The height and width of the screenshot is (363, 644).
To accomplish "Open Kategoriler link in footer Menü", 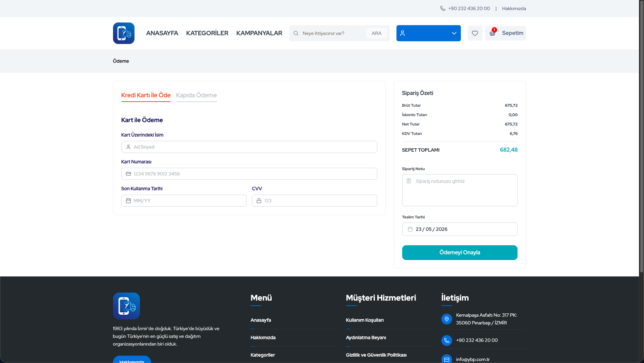I will pyautogui.click(x=263, y=355).
